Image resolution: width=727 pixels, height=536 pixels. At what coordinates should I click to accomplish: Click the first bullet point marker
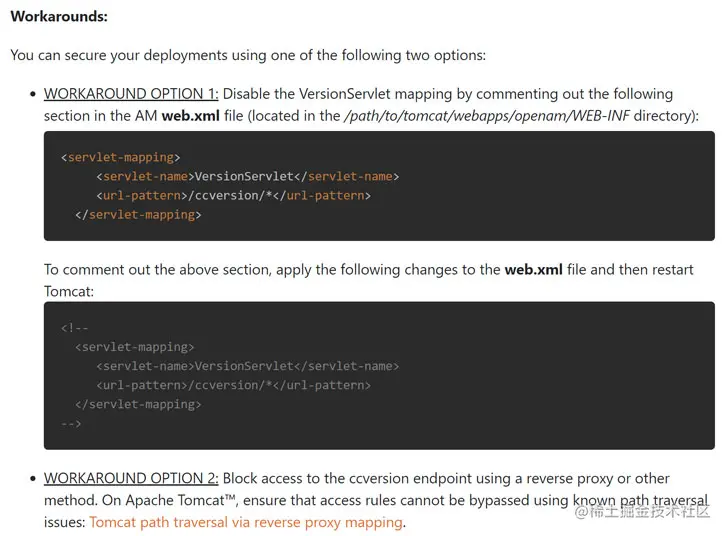click(x=32, y=94)
